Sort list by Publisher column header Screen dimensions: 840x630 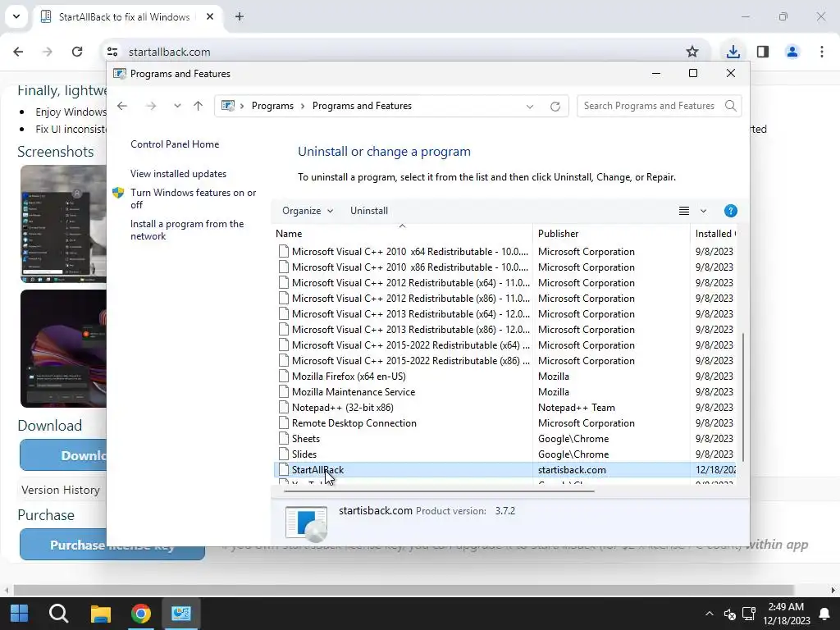pos(611,234)
